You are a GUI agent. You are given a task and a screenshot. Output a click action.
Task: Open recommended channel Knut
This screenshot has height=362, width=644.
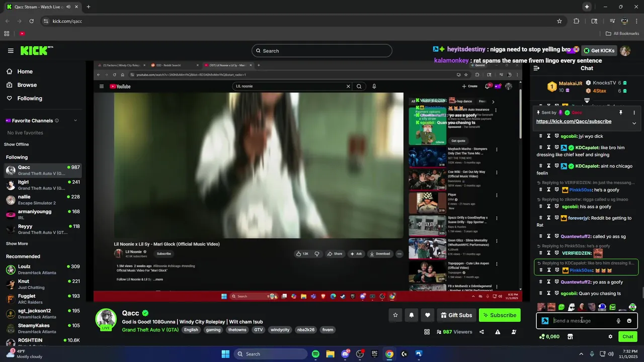[x=43, y=284]
